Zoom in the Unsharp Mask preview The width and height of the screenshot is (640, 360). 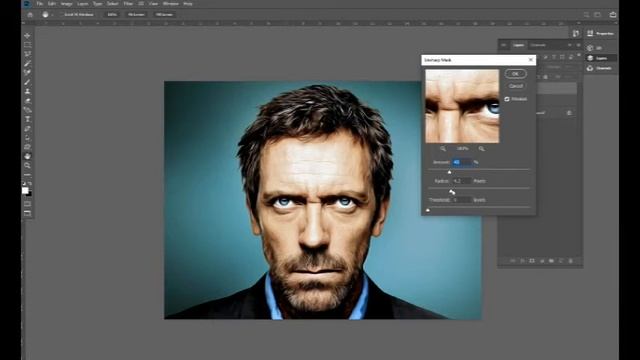click(482, 149)
